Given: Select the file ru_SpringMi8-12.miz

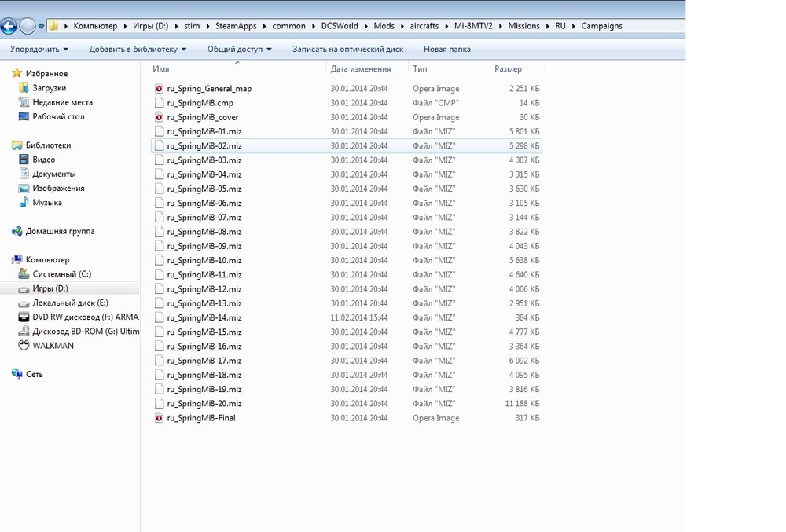Looking at the screenshot, I should (x=204, y=289).
